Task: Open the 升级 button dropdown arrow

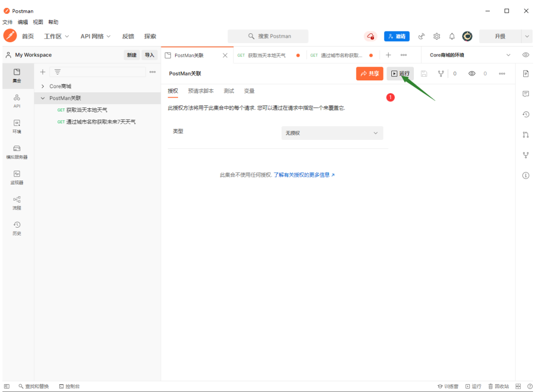Action: pyautogui.click(x=527, y=36)
